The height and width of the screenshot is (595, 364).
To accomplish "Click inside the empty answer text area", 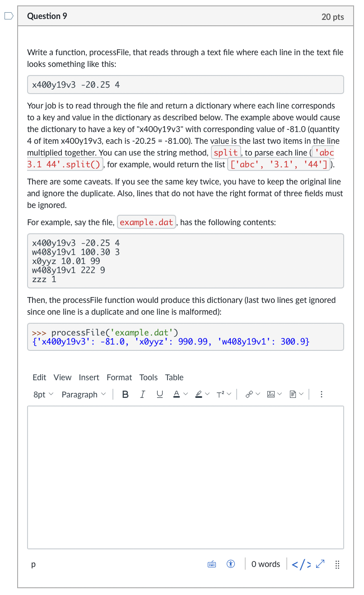I will (x=185, y=475).
